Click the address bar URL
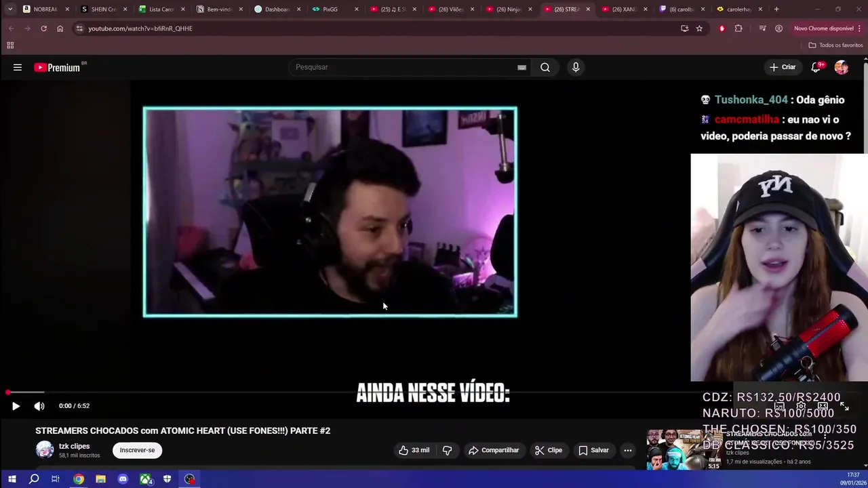 (140, 28)
